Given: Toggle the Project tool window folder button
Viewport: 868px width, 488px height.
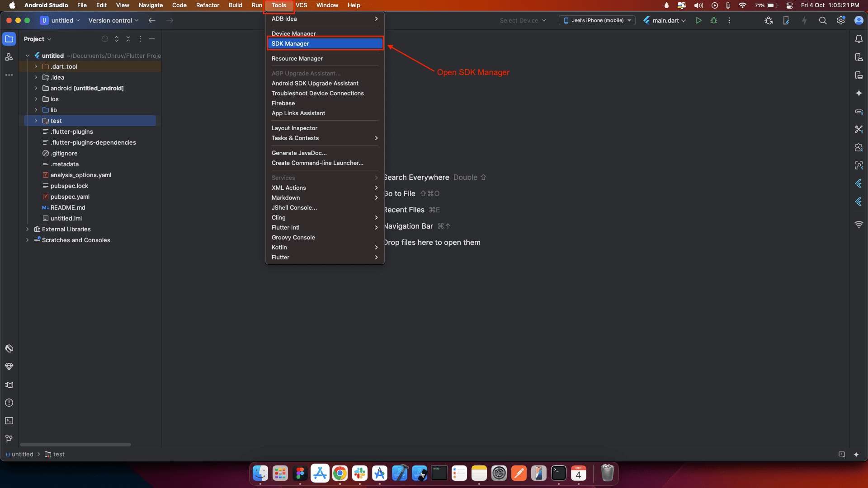Looking at the screenshot, I should coord(9,39).
